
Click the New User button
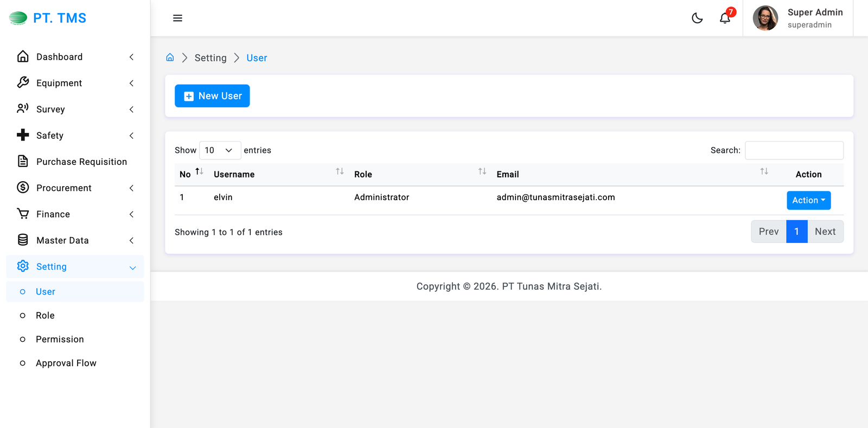(x=212, y=96)
